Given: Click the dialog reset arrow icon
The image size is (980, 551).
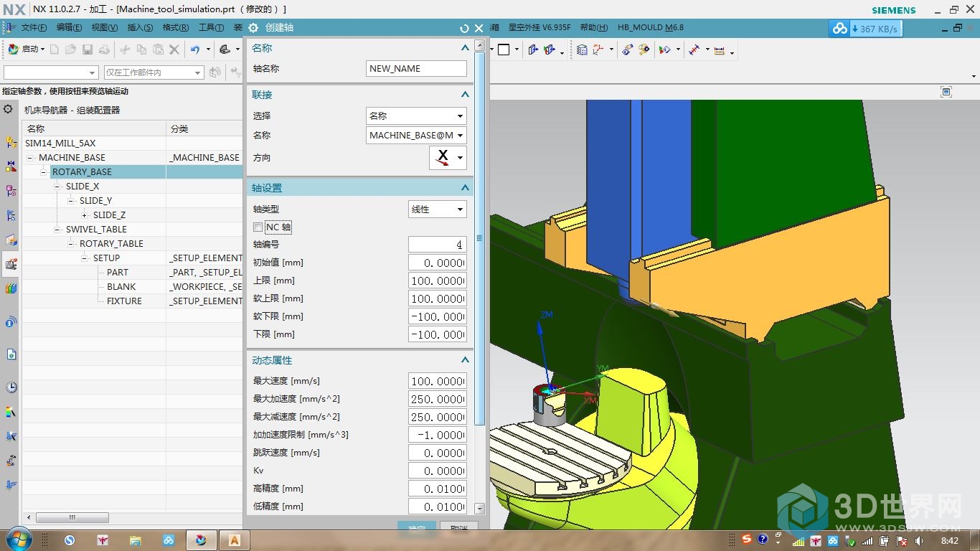Looking at the screenshot, I should tap(464, 28).
